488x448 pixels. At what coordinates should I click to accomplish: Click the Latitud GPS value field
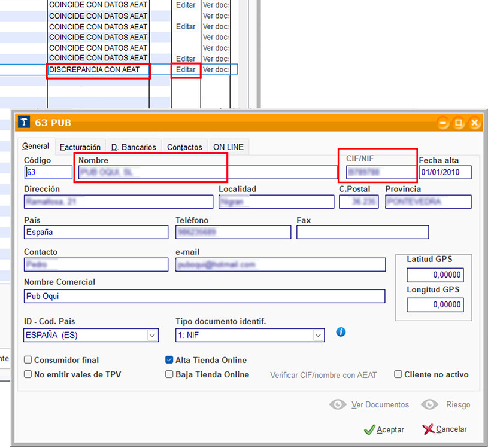coord(435,275)
